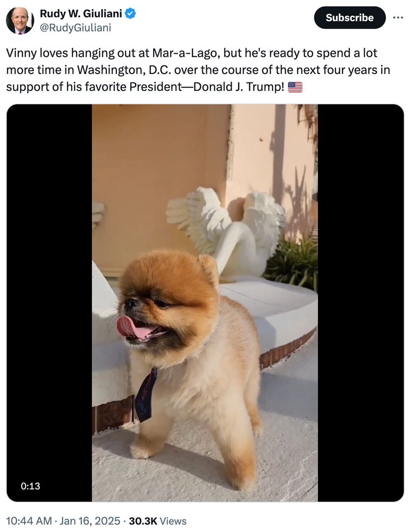Click the dog's navy necktie in video
Viewport: 412px width, 532px height.
click(x=146, y=395)
